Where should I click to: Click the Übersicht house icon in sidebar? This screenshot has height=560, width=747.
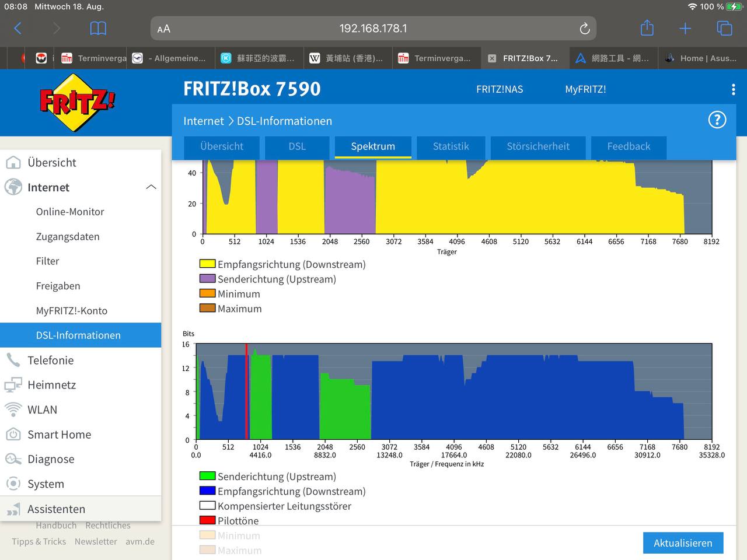[13, 162]
